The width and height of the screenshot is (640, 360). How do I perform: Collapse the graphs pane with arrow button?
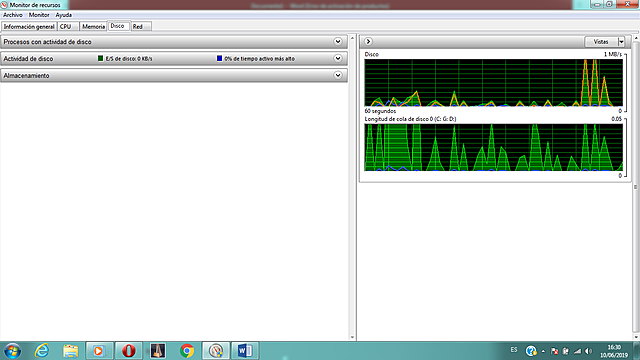pyautogui.click(x=368, y=41)
